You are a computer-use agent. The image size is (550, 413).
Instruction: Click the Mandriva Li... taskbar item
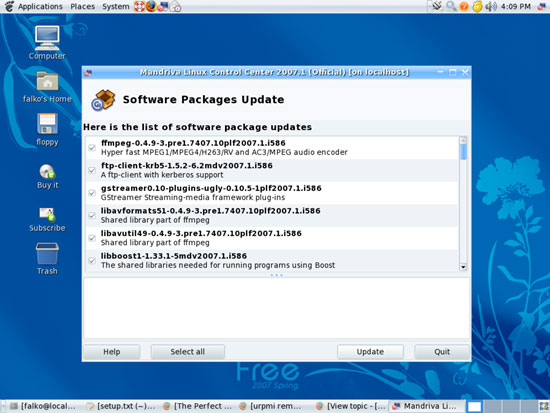click(427, 406)
